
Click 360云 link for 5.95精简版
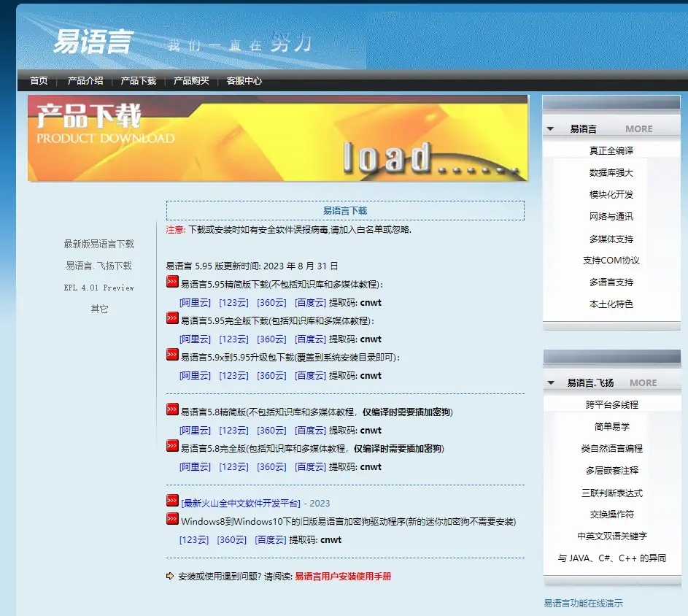(x=271, y=302)
